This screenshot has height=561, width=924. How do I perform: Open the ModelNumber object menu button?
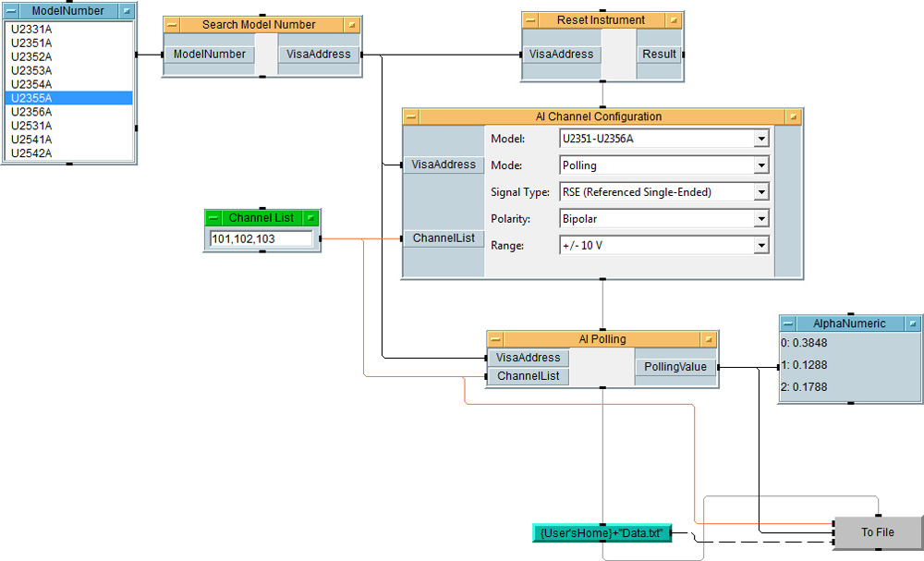126,11
